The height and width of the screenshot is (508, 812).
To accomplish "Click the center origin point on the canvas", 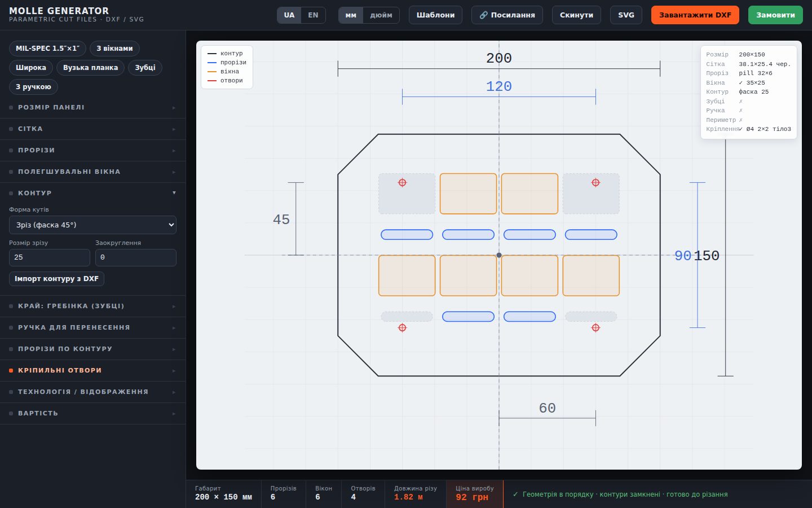I will click(x=499, y=255).
